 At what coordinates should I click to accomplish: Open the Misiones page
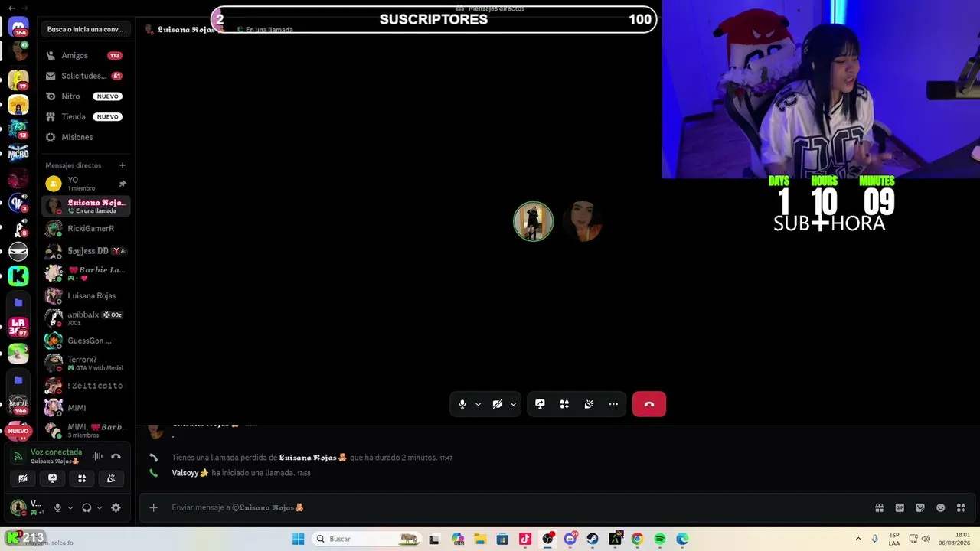(85, 137)
